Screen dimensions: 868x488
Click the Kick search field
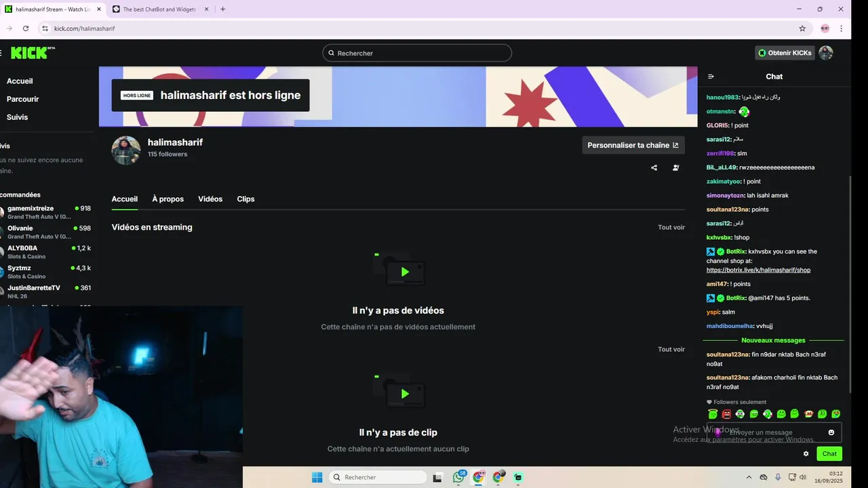coord(417,53)
